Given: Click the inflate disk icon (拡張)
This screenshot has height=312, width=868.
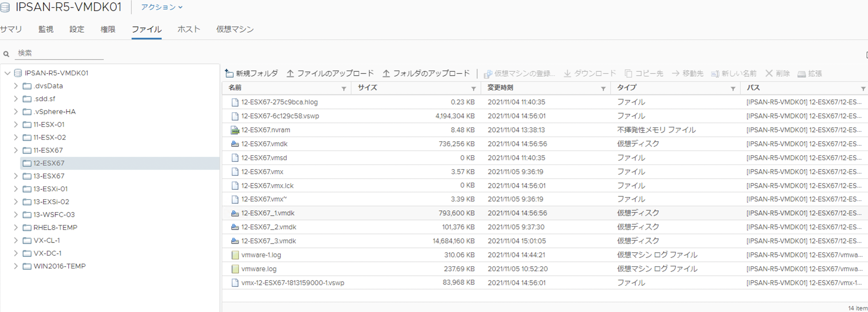Looking at the screenshot, I should pyautogui.click(x=802, y=74).
